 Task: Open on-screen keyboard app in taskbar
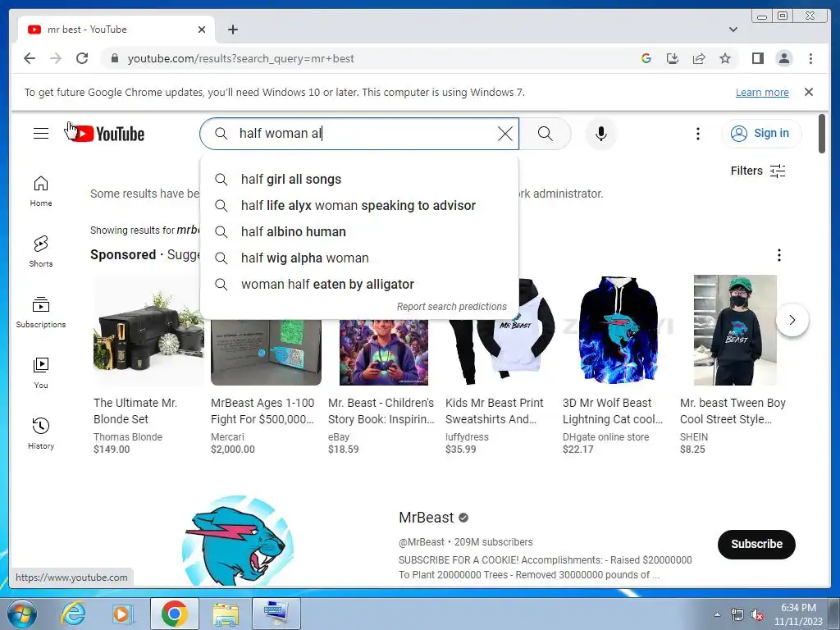pos(276,614)
